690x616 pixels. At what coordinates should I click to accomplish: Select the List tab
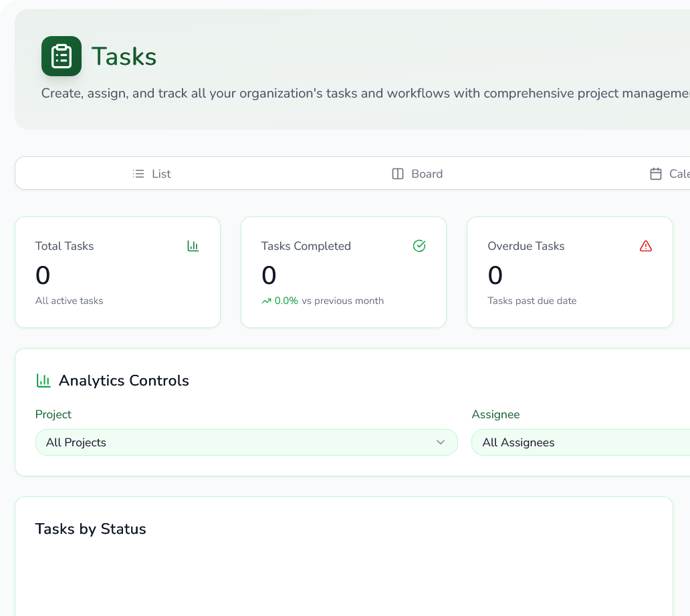click(x=151, y=173)
